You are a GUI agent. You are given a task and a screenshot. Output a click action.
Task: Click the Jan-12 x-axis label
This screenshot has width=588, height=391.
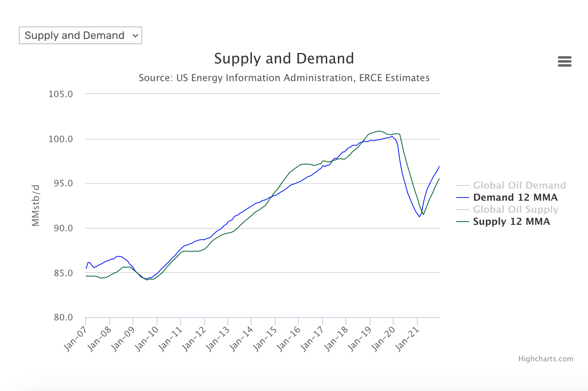194,339
